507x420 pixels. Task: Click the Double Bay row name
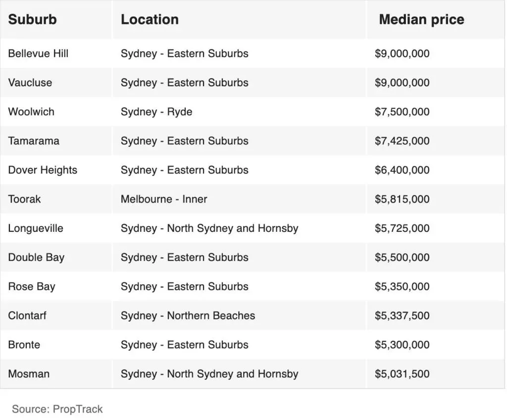(x=36, y=258)
